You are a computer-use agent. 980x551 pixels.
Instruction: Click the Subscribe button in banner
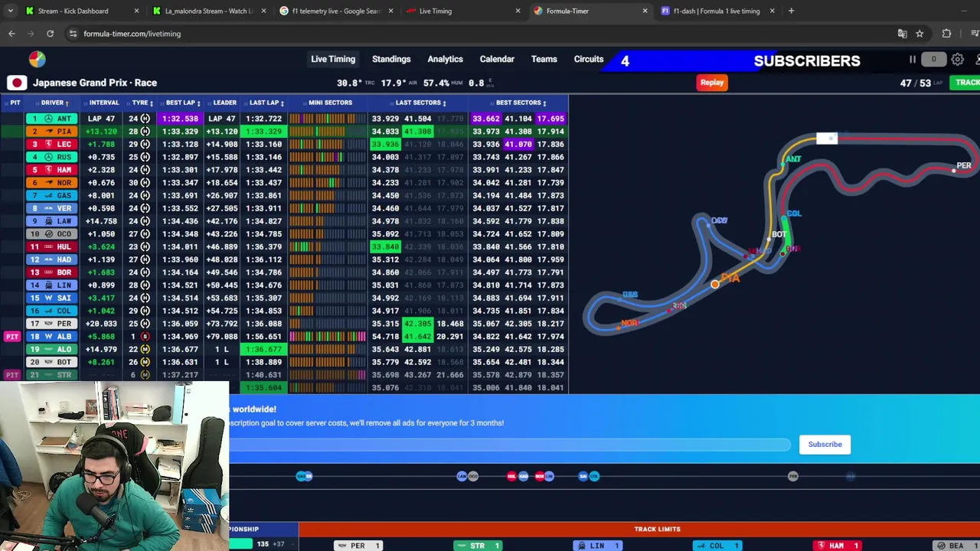tap(825, 445)
